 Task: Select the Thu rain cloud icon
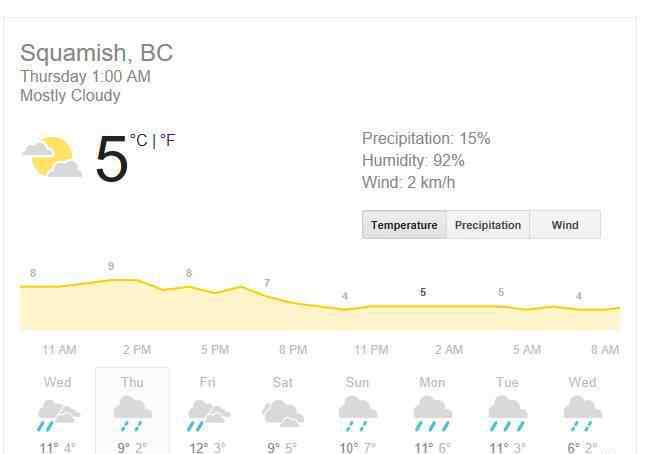[x=132, y=413]
